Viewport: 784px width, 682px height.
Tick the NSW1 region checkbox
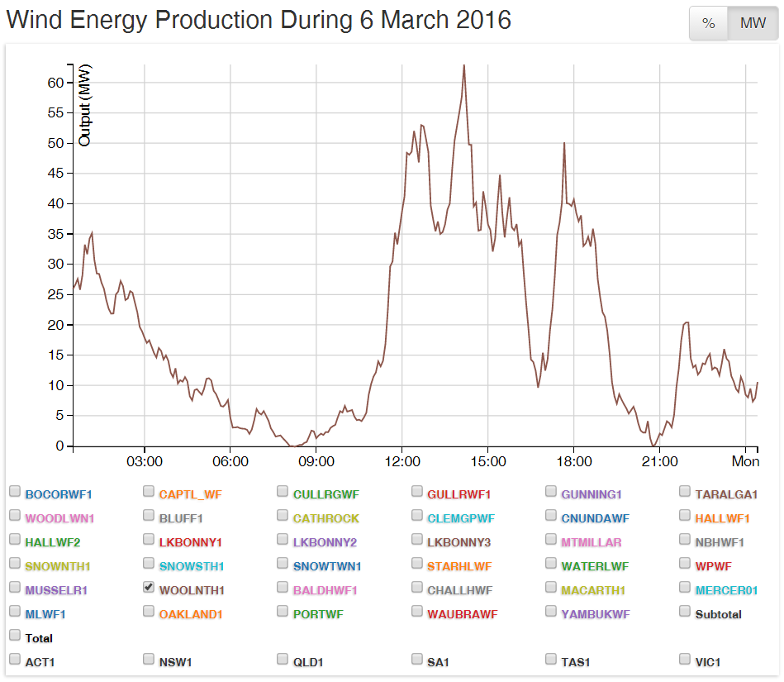[149, 660]
